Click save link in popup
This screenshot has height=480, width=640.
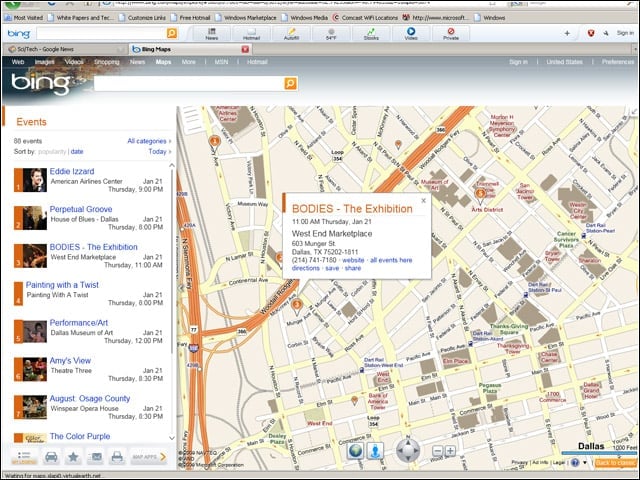(332, 268)
